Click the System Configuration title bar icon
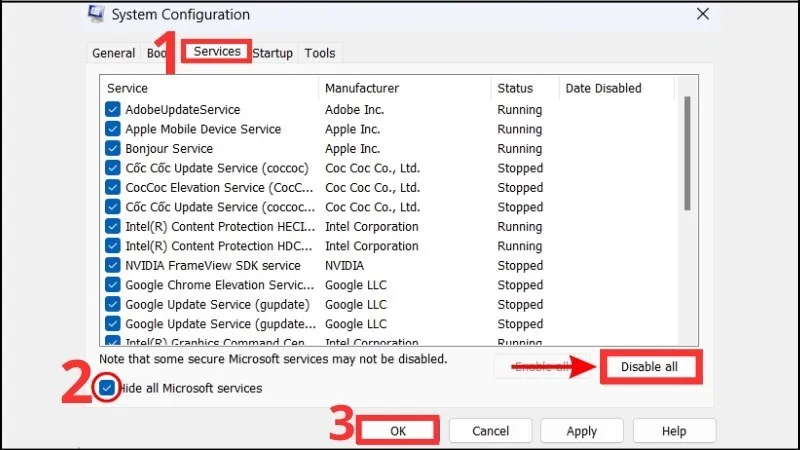800x450 pixels. 95,15
